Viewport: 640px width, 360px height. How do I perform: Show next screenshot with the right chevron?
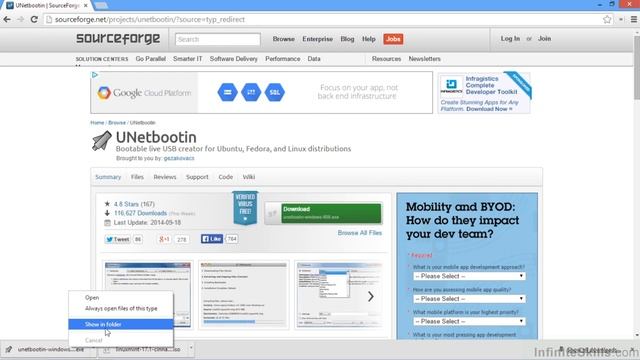(370, 296)
